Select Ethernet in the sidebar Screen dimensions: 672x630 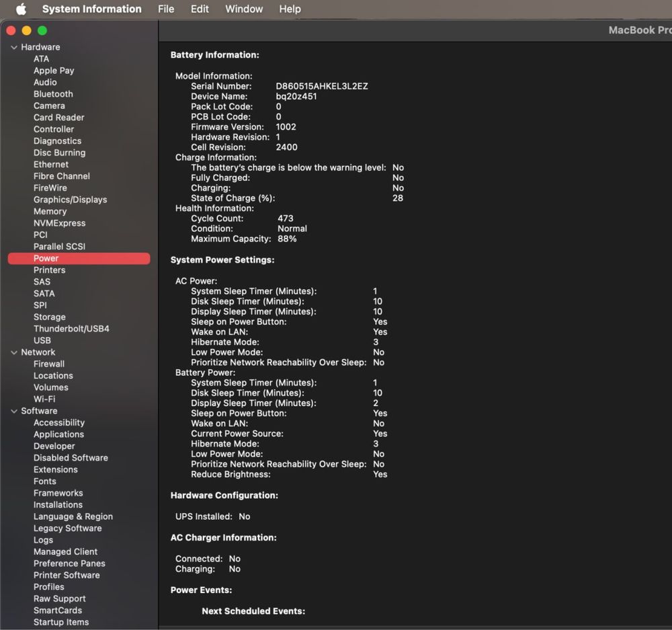(51, 164)
